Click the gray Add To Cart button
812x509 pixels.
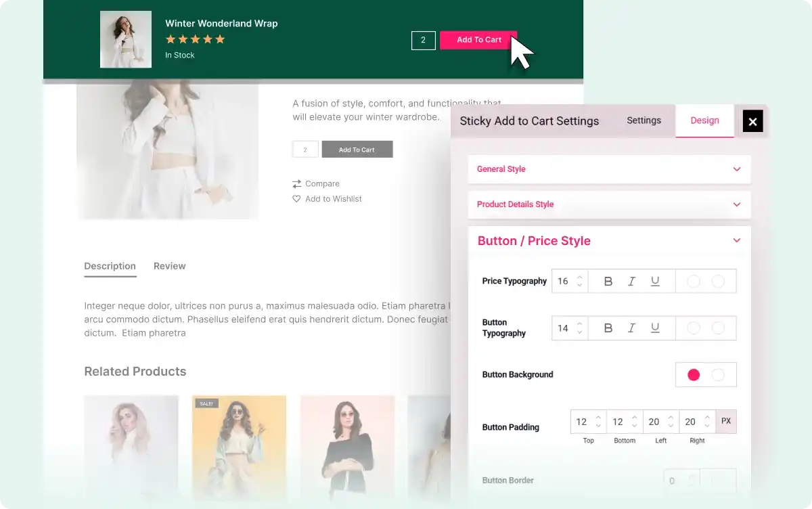(x=357, y=150)
